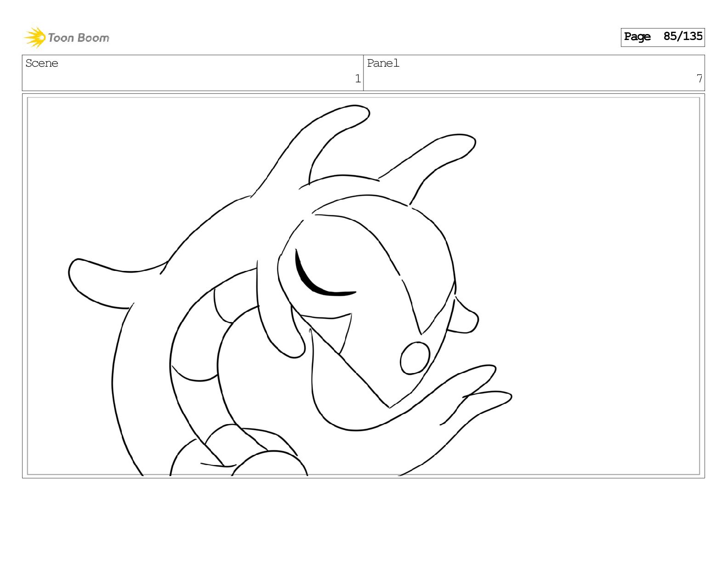
Task: Click the Scene label
Action: click(42, 63)
